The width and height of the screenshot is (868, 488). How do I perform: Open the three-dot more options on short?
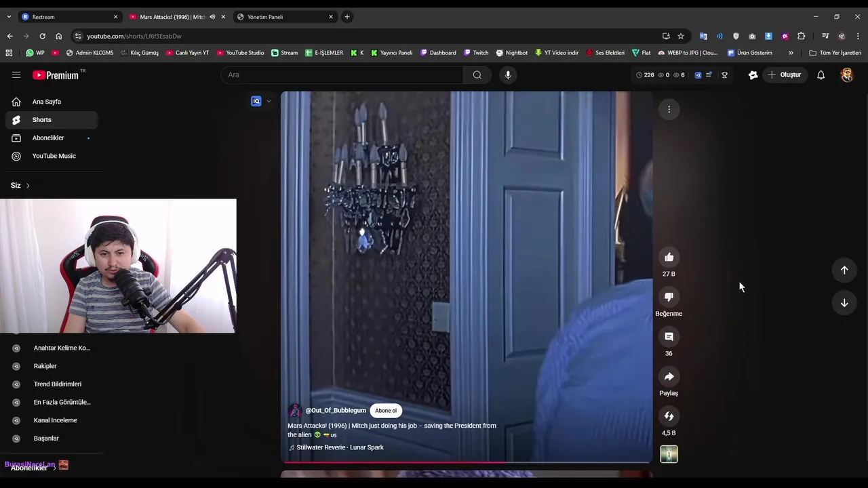tap(669, 109)
